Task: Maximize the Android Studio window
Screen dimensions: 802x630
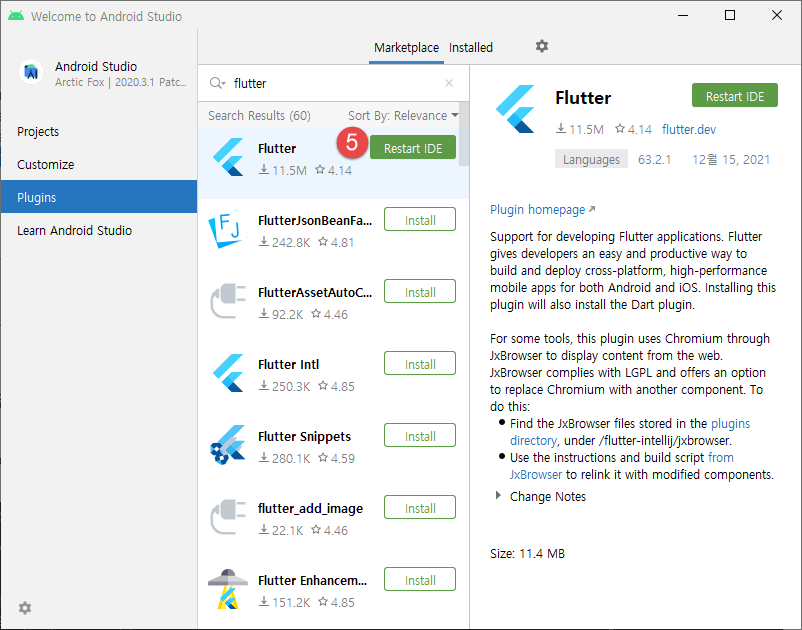Action: pos(730,15)
